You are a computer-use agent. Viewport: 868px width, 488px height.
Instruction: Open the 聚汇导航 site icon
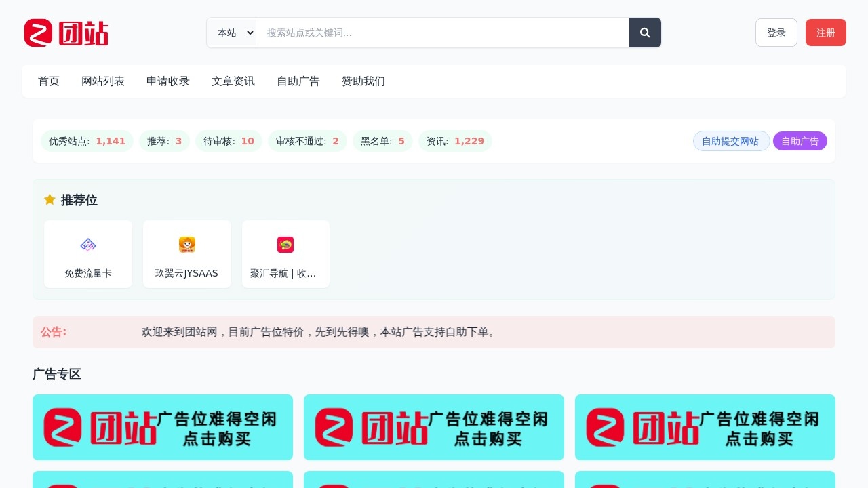(x=285, y=245)
